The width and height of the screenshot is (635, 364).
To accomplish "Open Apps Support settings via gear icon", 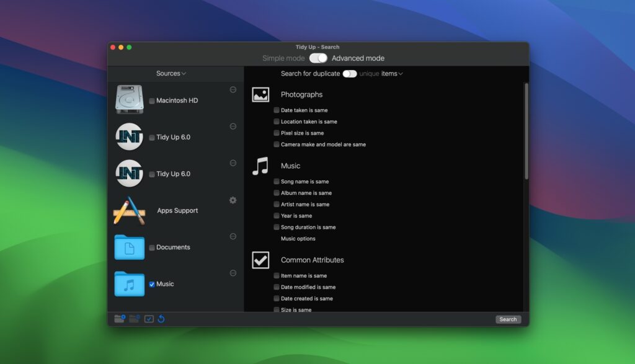I will (233, 200).
